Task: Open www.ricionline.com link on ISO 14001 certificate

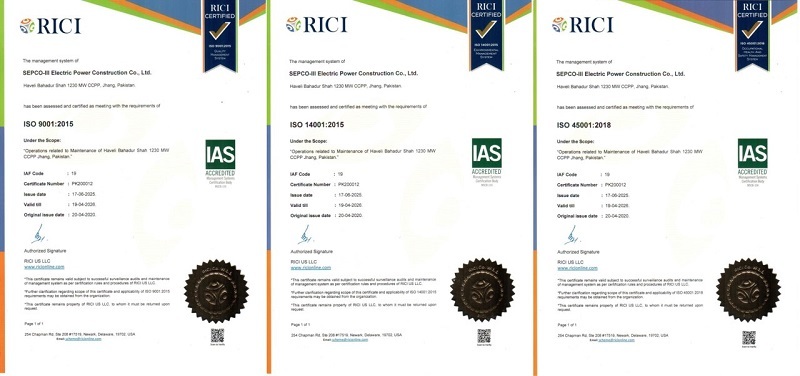Action: tap(311, 267)
